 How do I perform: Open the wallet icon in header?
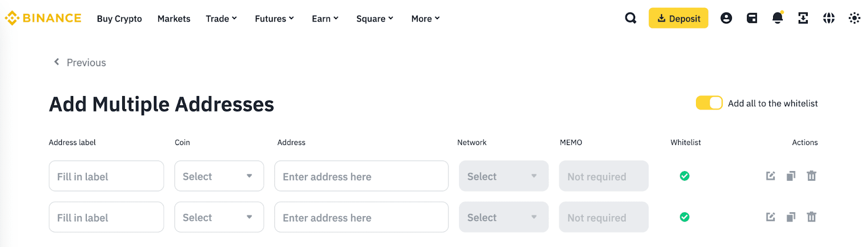tap(752, 18)
